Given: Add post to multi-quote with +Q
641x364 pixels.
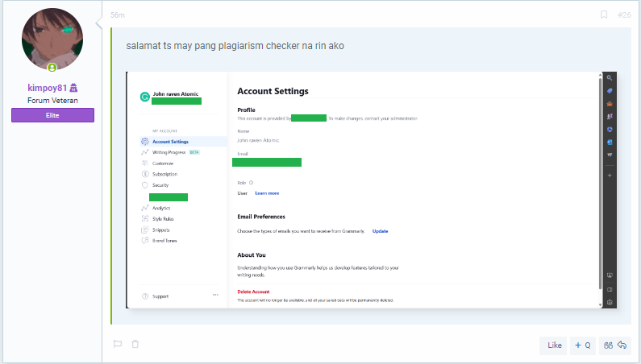Looking at the screenshot, I should pyautogui.click(x=582, y=345).
